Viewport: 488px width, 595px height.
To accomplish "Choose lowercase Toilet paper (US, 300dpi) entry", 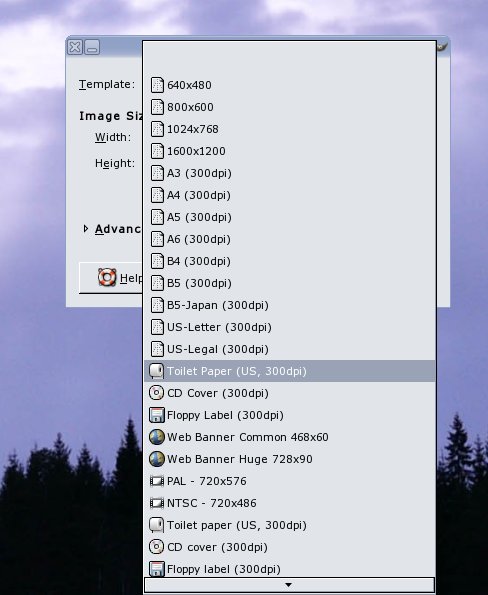I will click(x=290, y=525).
